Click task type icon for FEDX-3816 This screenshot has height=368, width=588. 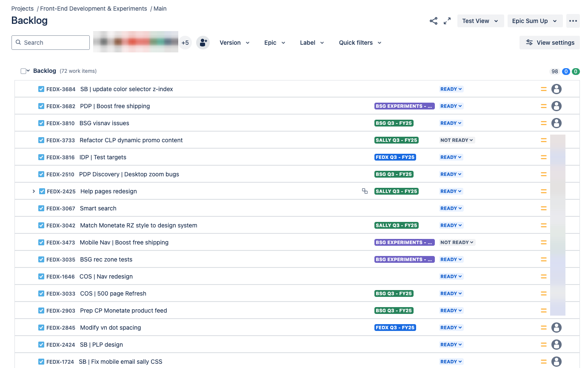[x=41, y=157]
